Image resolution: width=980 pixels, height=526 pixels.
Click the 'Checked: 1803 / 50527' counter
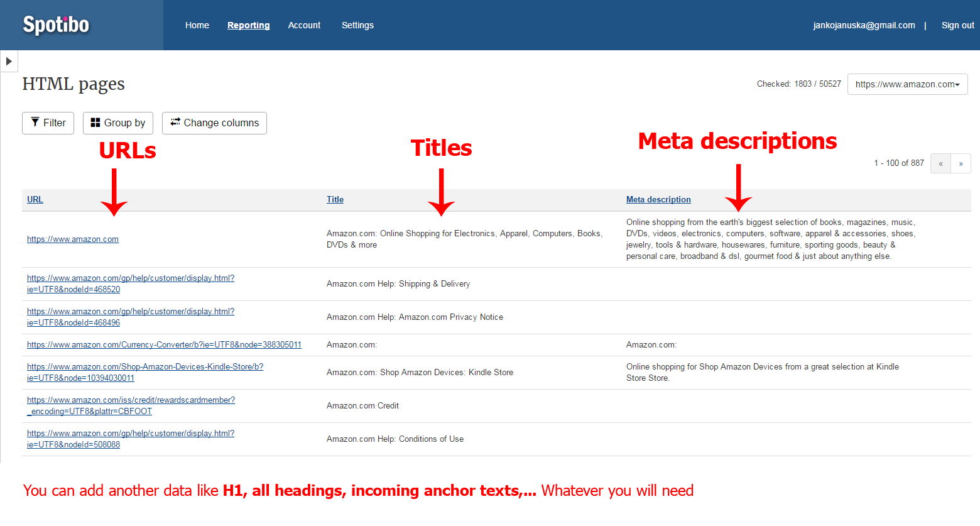pos(799,84)
